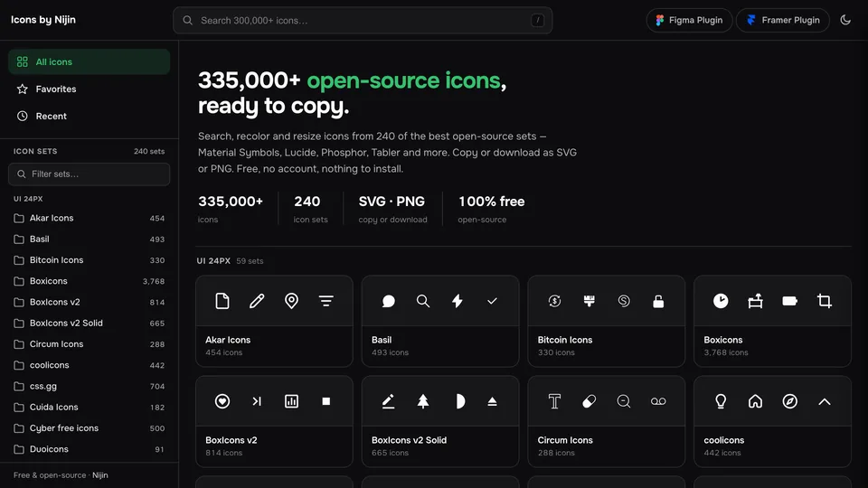Click the tree icon in BoxIcons v2 Solid

pos(423,401)
